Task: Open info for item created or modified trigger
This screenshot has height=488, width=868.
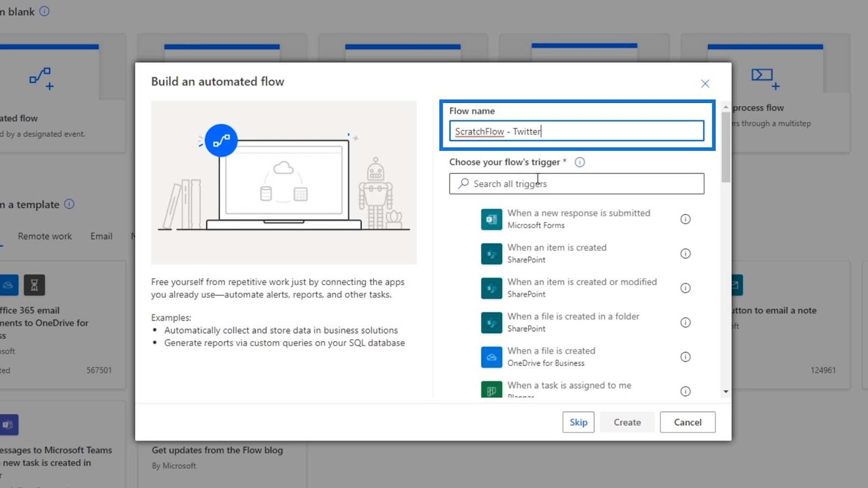Action: 686,288
